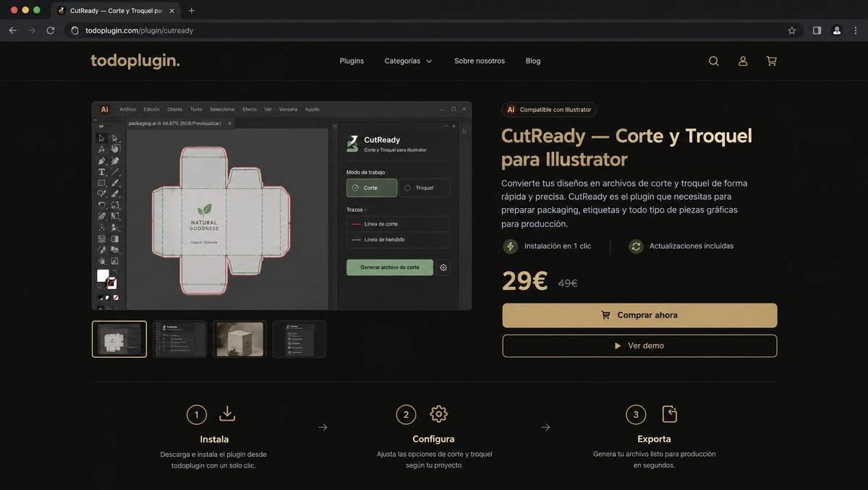Close the packaging.ai document tab

[x=230, y=124]
